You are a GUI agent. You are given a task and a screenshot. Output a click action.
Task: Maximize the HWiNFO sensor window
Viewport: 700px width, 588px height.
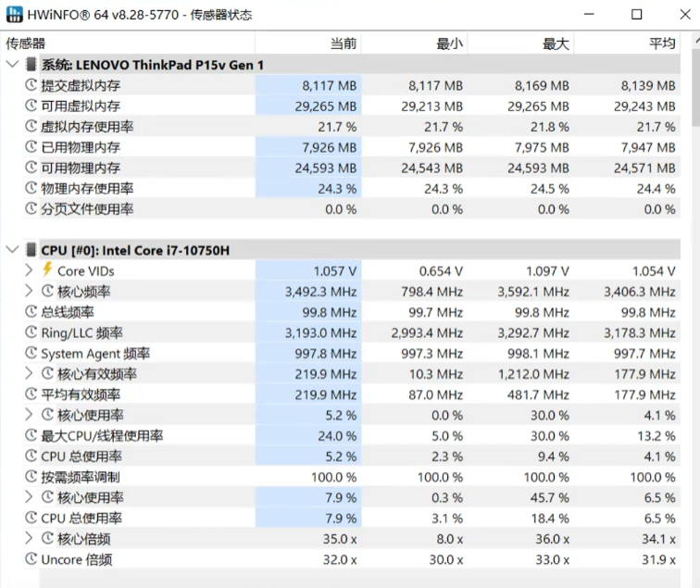point(637,14)
